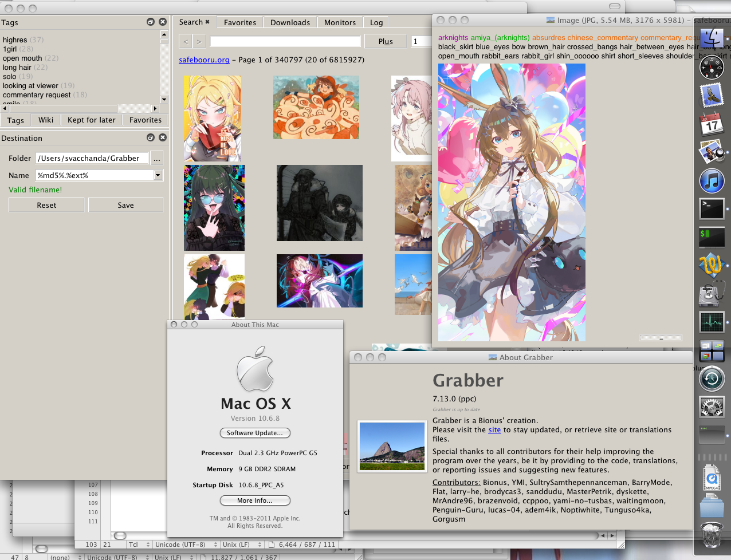Open the Dashboard gauge icon in Dock
This screenshot has height=560, width=731.
[x=712, y=68]
